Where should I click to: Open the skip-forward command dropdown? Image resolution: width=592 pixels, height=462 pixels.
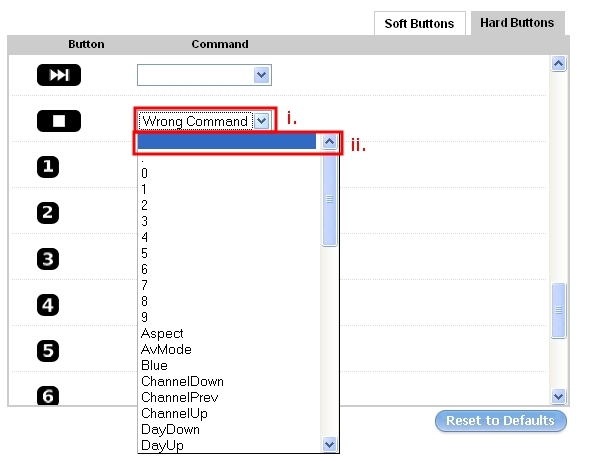coord(204,75)
